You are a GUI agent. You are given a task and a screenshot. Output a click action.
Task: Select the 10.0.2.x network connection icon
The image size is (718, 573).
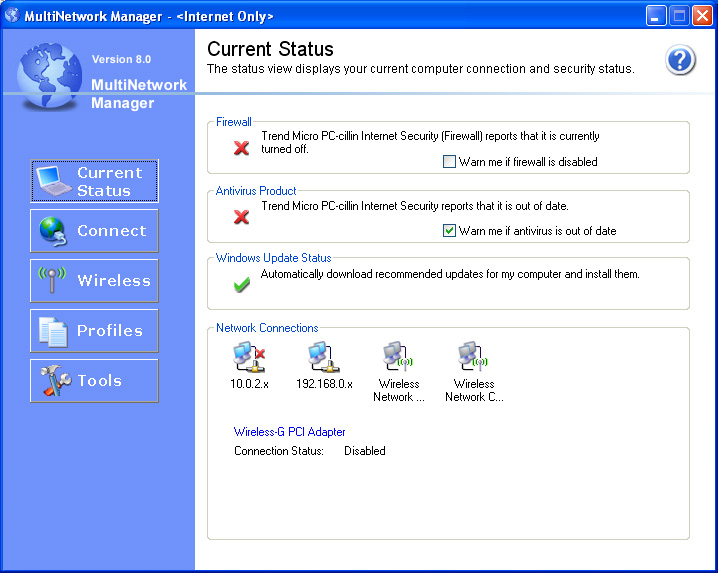pos(247,357)
